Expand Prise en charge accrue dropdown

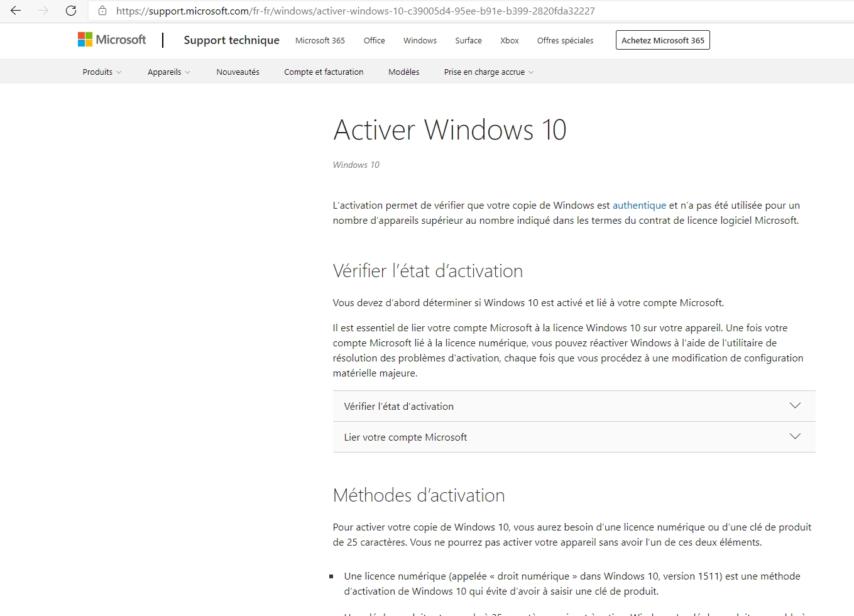click(489, 72)
